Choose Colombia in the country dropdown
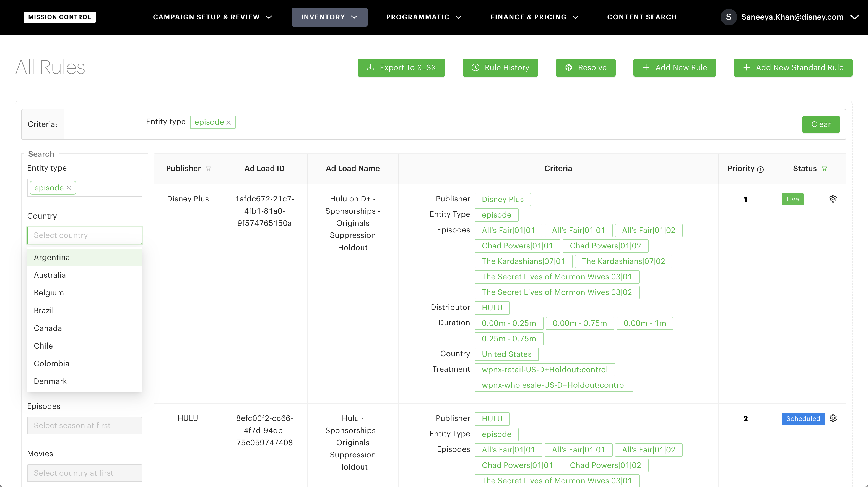This screenshot has height=487, width=868. click(x=85, y=364)
